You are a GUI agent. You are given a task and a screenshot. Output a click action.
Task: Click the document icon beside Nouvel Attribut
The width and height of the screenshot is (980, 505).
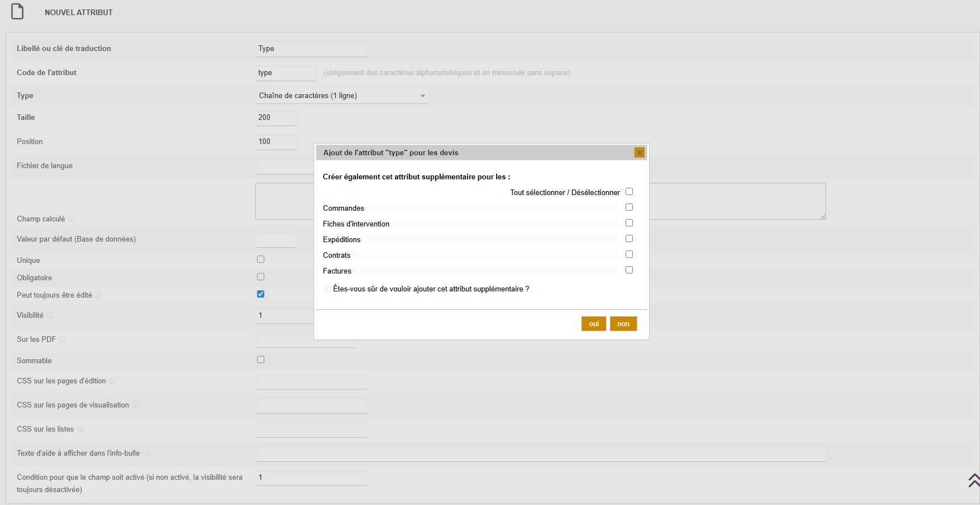click(17, 12)
